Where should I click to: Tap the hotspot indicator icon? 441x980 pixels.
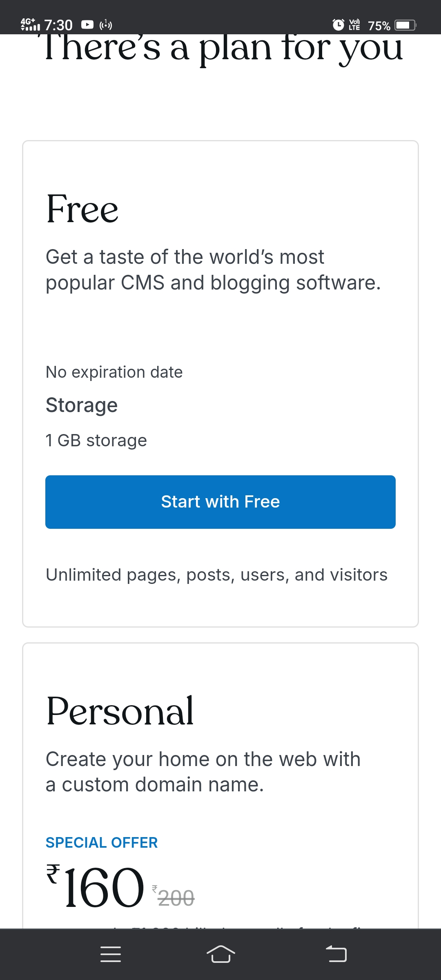[x=106, y=25]
